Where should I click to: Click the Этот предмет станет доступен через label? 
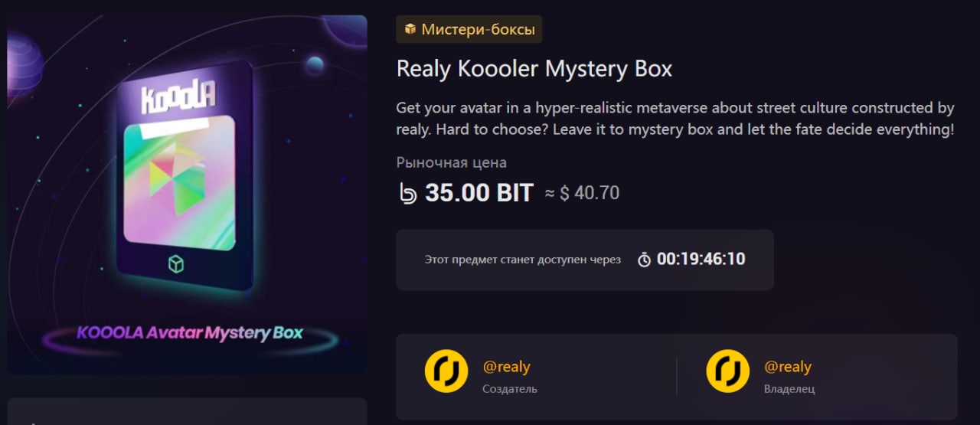523,260
